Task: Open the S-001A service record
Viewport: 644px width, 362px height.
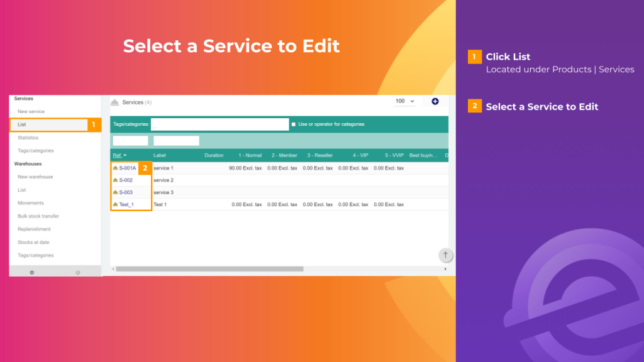Action: (x=128, y=168)
